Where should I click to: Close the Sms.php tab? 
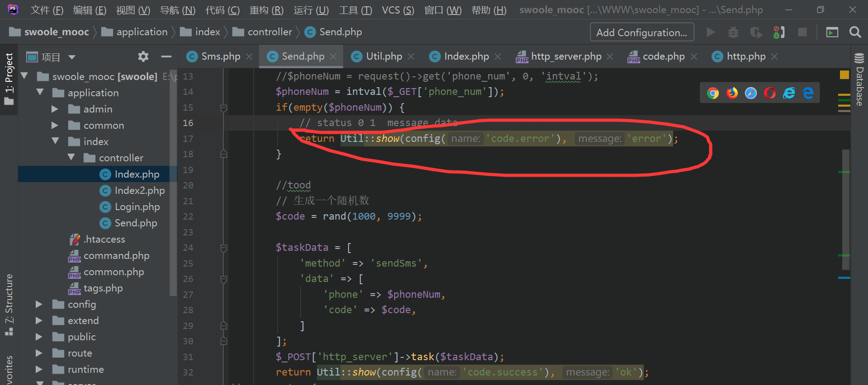249,56
